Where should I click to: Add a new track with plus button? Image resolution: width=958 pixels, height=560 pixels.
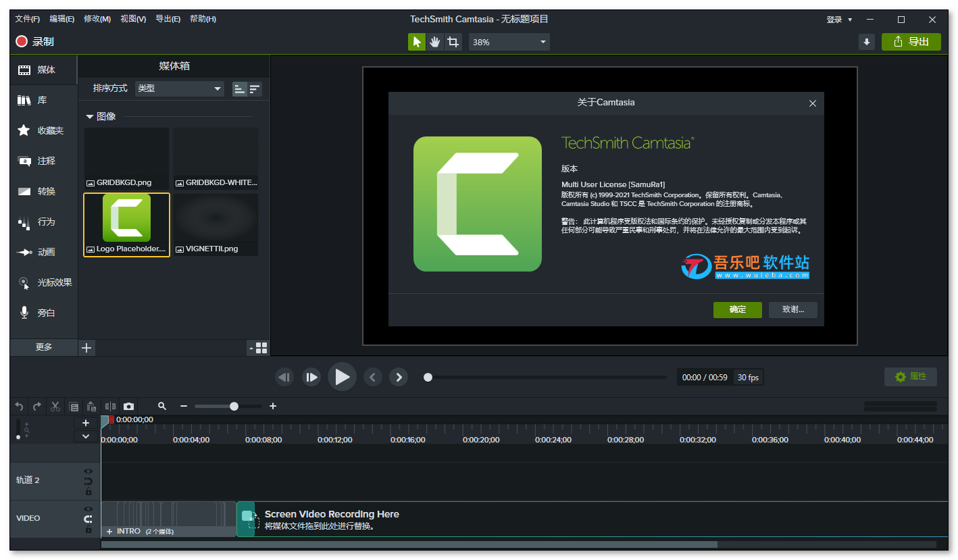pyautogui.click(x=86, y=423)
